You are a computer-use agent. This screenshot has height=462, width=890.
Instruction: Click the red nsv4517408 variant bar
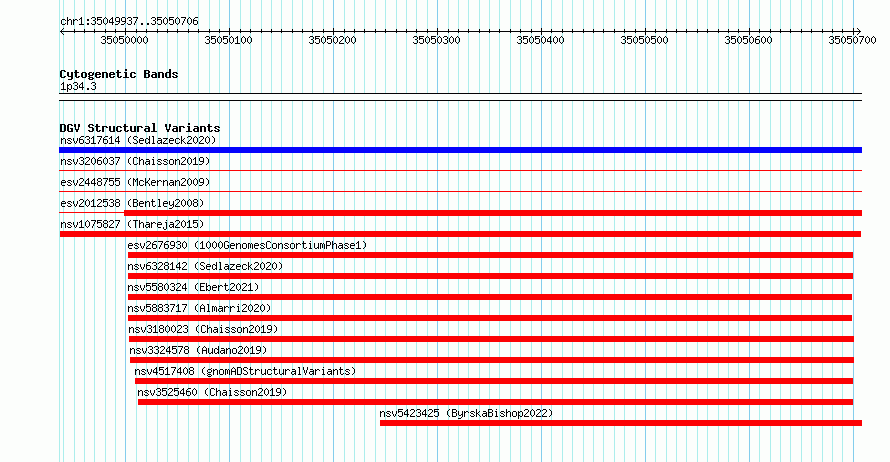(494, 381)
